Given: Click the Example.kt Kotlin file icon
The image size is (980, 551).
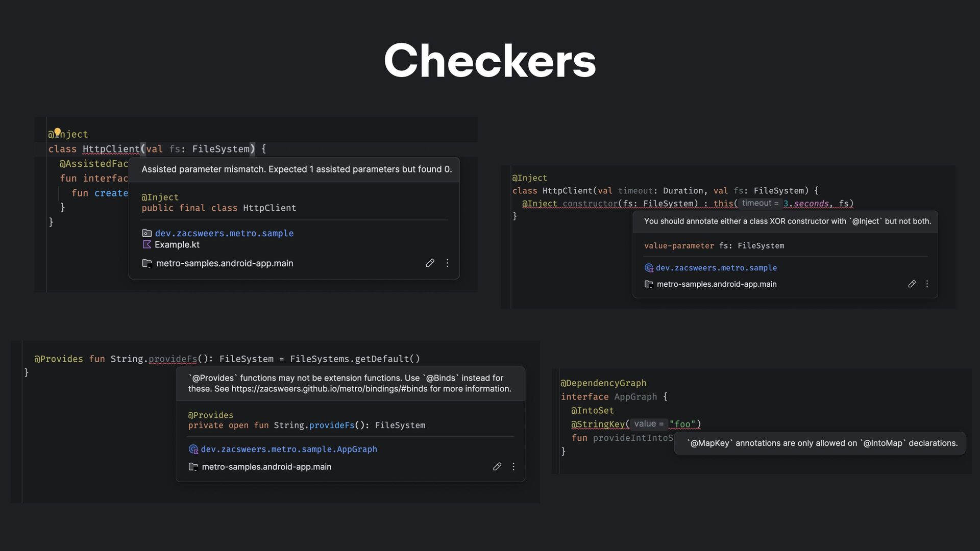Looking at the screenshot, I should (147, 245).
